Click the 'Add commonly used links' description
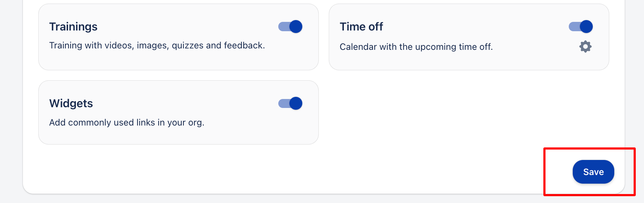Image resolution: width=644 pixels, height=203 pixels. point(127,123)
